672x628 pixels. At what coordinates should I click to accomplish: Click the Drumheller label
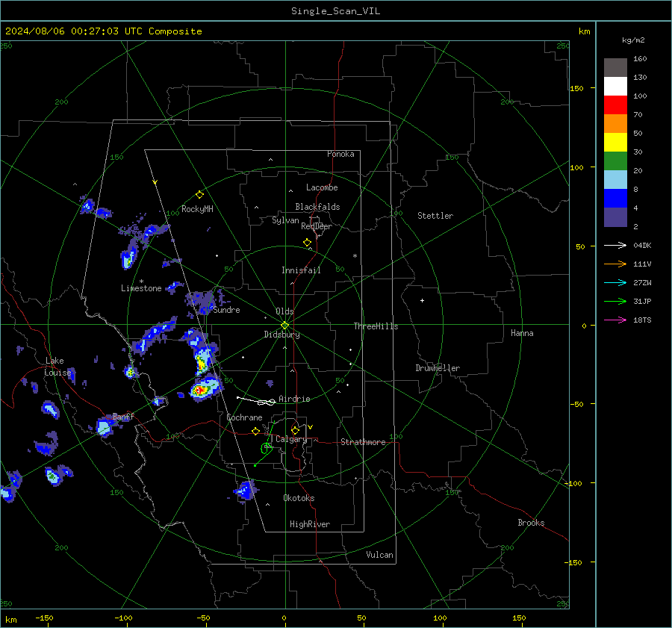[438, 368]
